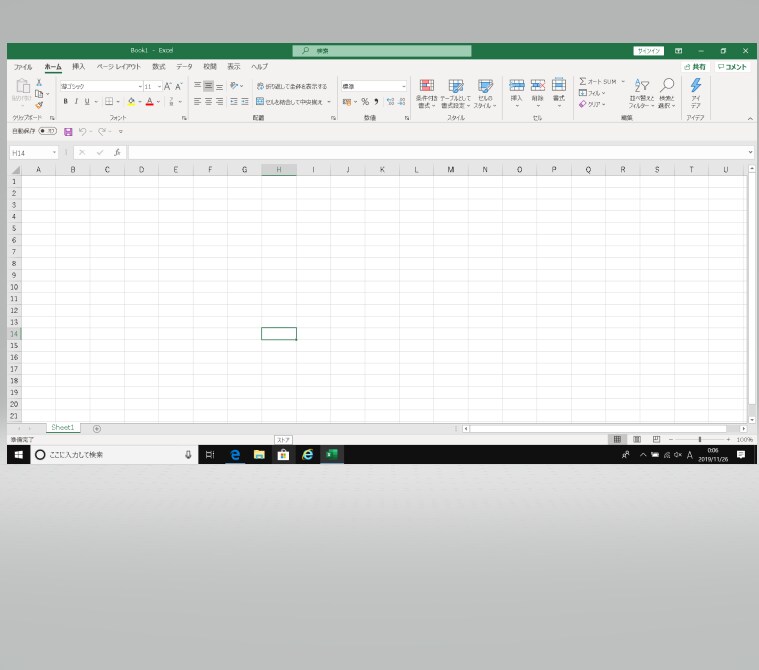Viewport: 759px width, 670px height.
Task: Collapse the ribbon with chevron
Action: click(750, 118)
